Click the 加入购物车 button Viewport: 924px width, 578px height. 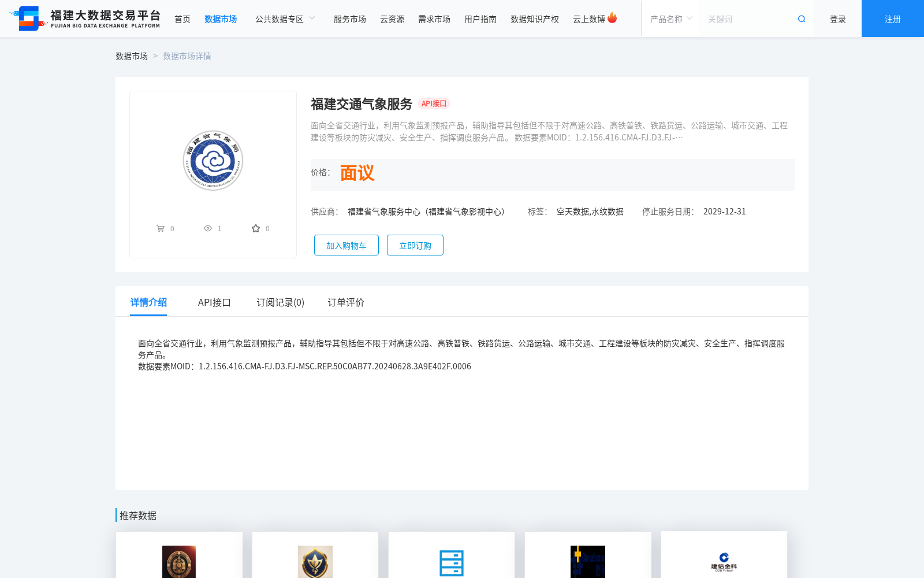point(346,245)
